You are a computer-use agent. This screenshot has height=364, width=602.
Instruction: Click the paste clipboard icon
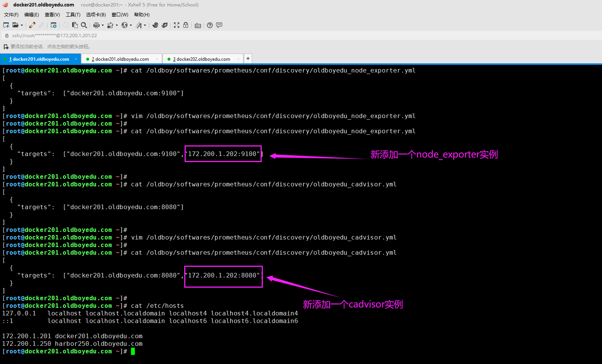75,25
